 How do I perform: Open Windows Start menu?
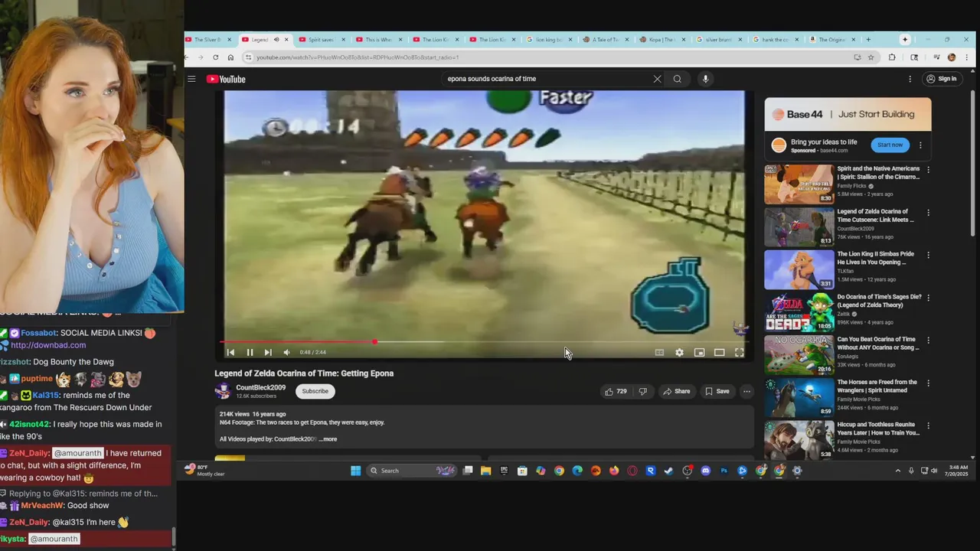click(x=356, y=471)
